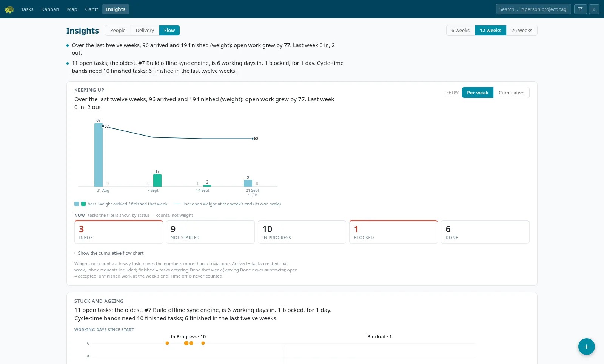This screenshot has width=604, height=364.
Task: Switch to the People tab
Action: point(118,30)
